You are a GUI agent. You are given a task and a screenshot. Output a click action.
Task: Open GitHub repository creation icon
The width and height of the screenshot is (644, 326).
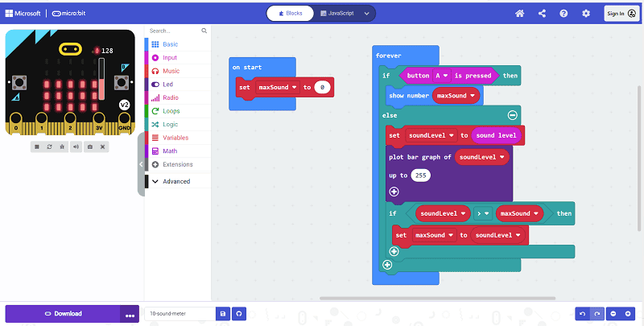click(x=239, y=314)
